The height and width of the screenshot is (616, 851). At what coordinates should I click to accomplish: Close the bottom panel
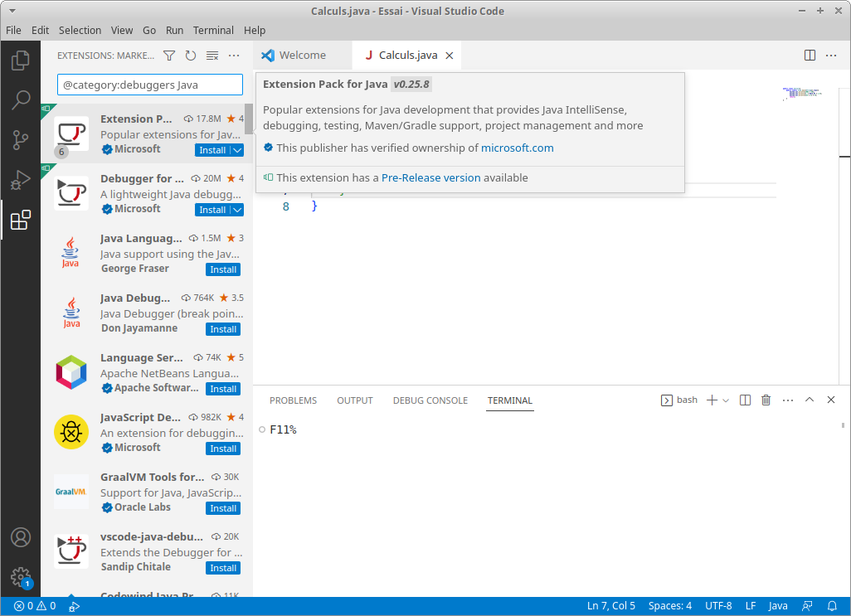click(x=831, y=400)
